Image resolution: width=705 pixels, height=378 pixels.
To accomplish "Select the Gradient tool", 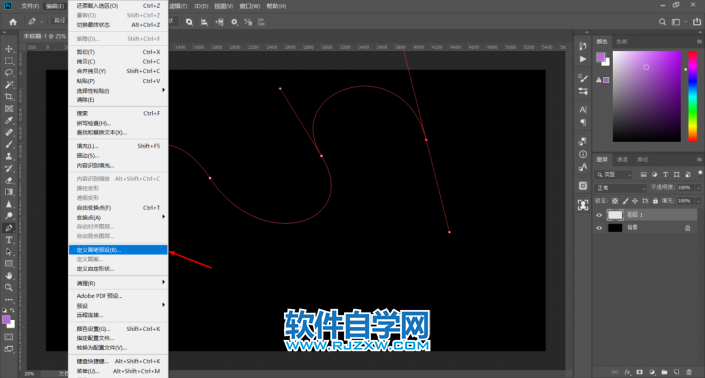I will (9, 192).
